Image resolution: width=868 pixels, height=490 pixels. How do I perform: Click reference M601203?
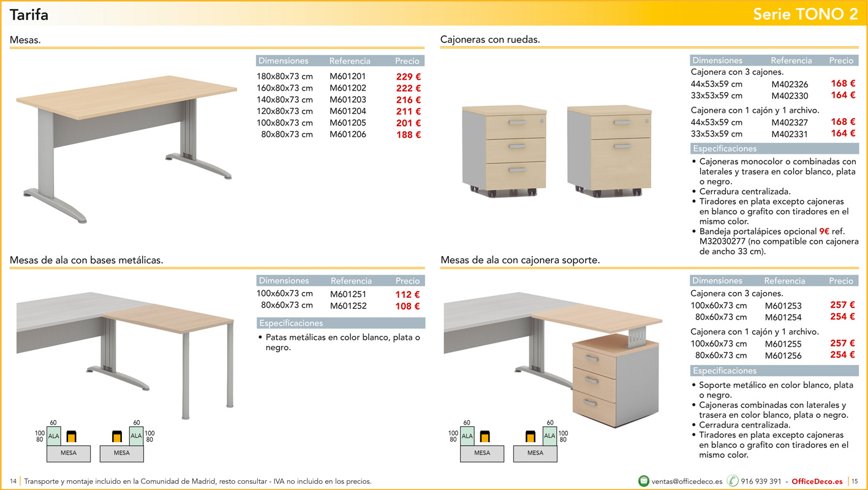tap(347, 100)
